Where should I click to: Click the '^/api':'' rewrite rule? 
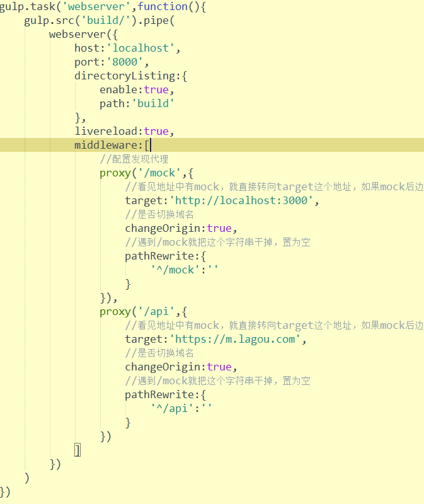(x=181, y=408)
